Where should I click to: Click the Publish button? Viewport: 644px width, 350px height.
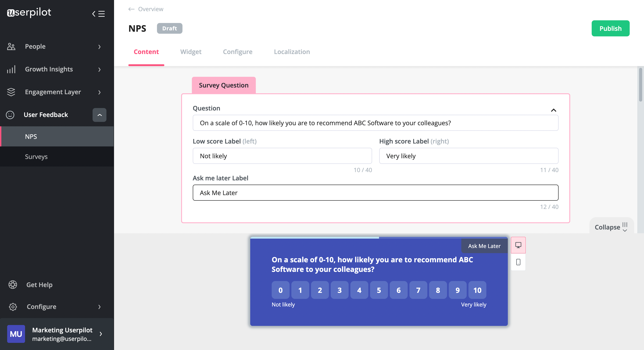(x=610, y=28)
